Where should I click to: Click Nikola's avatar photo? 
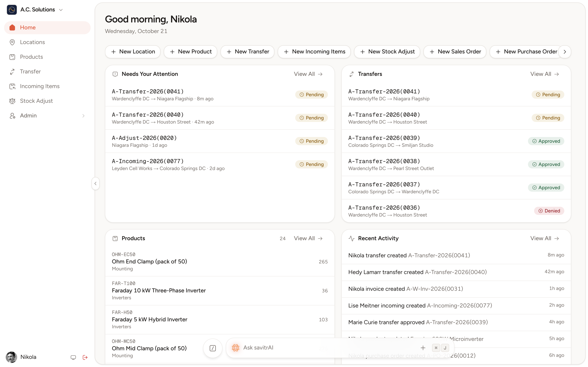click(x=11, y=357)
